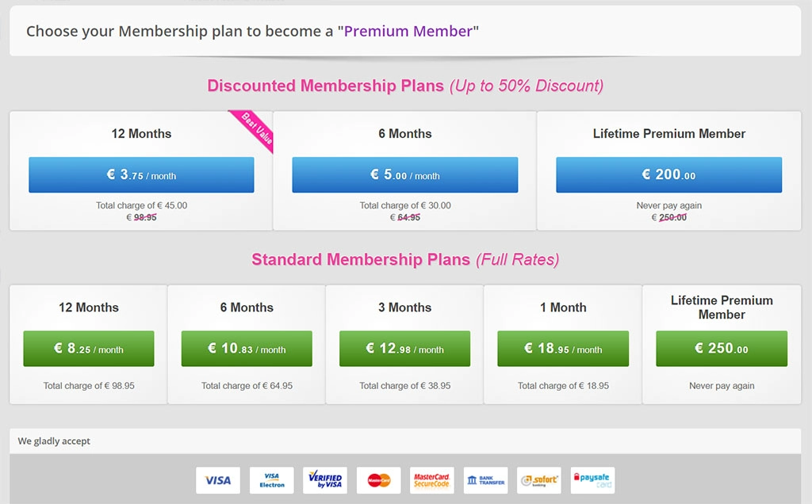Select the standard 12 Months € 8.25 plan
812x504 pixels.
pos(88,348)
